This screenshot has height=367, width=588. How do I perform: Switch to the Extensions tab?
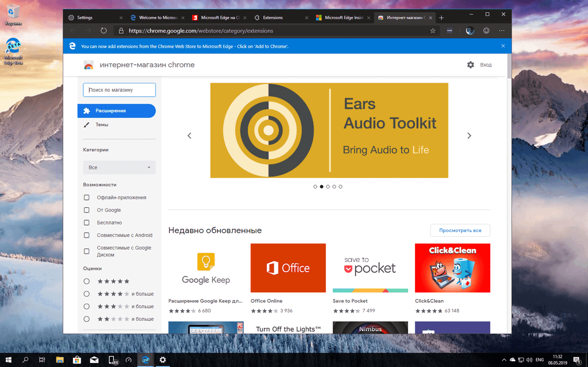click(x=281, y=18)
